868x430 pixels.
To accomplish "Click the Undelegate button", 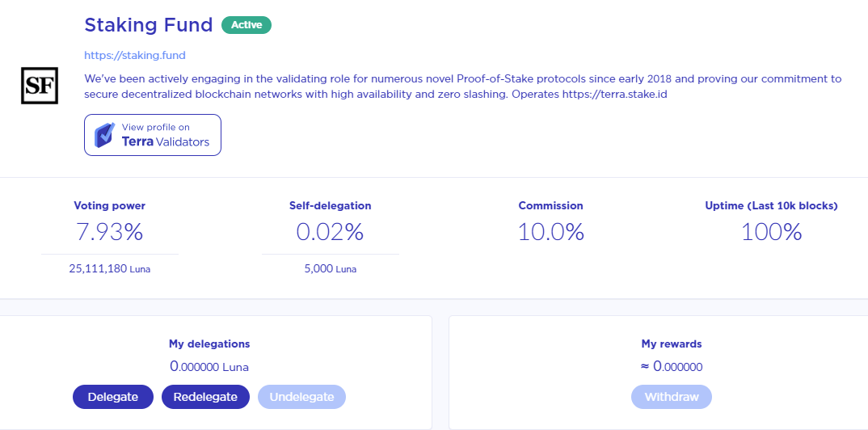I will click(x=301, y=397).
